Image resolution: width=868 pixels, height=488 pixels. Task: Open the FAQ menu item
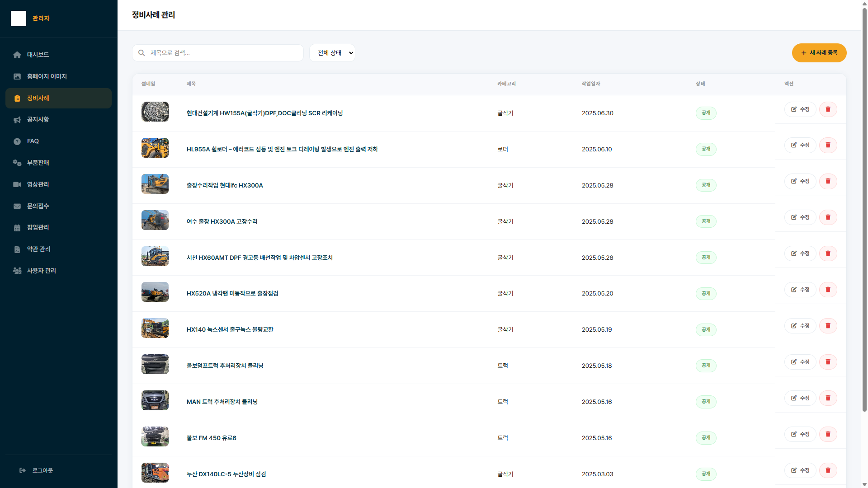58,141
